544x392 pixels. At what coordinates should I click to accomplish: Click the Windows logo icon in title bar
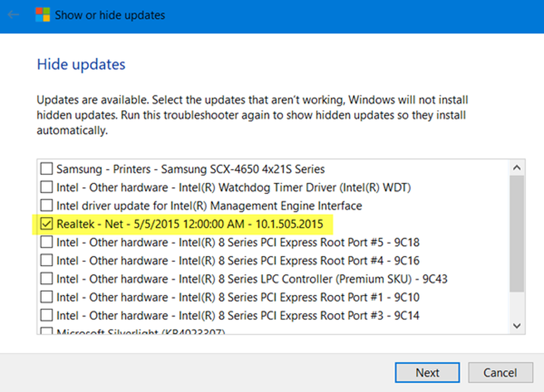(x=42, y=15)
